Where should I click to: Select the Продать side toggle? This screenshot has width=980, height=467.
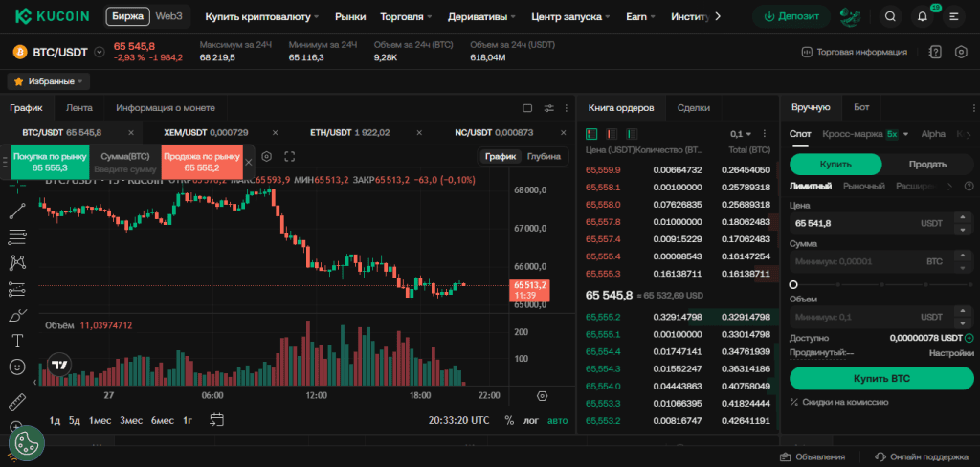(x=927, y=165)
